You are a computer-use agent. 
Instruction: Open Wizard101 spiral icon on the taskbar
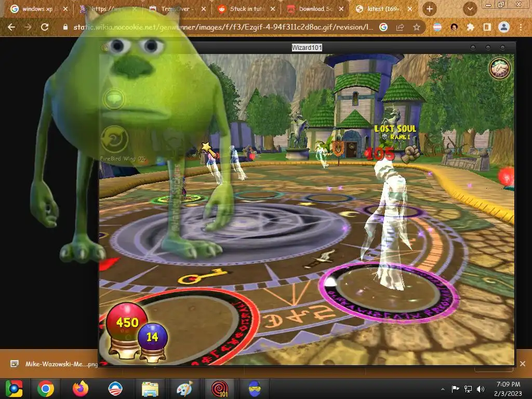tap(220, 389)
